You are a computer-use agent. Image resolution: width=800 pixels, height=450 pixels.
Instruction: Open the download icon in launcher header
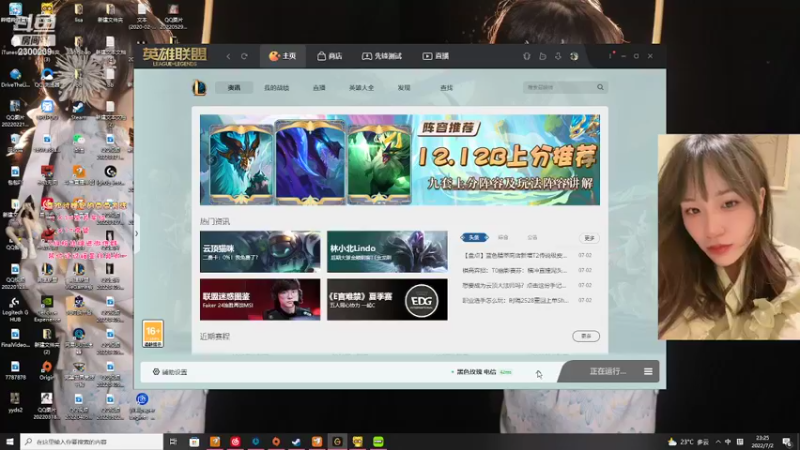click(x=558, y=56)
